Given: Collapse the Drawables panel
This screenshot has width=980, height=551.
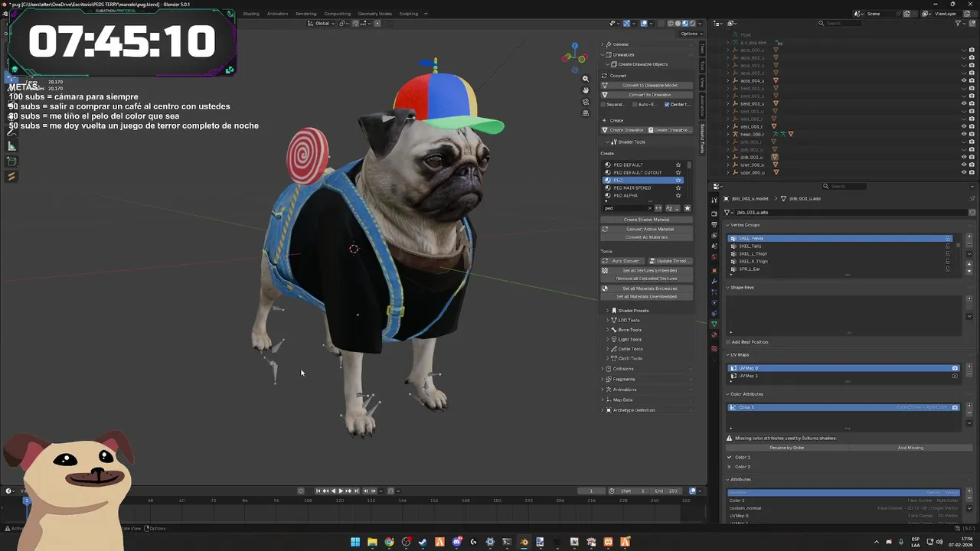Looking at the screenshot, I should (603, 55).
